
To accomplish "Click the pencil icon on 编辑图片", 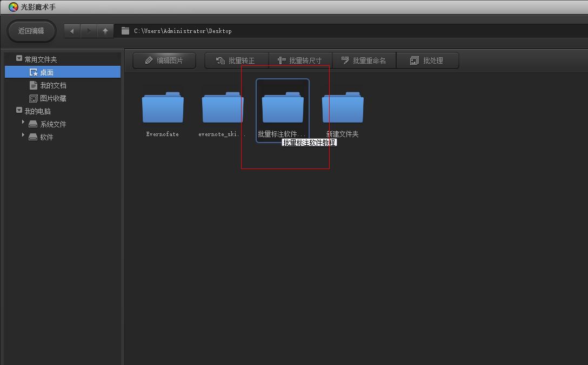I will click(x=149, y=60).
